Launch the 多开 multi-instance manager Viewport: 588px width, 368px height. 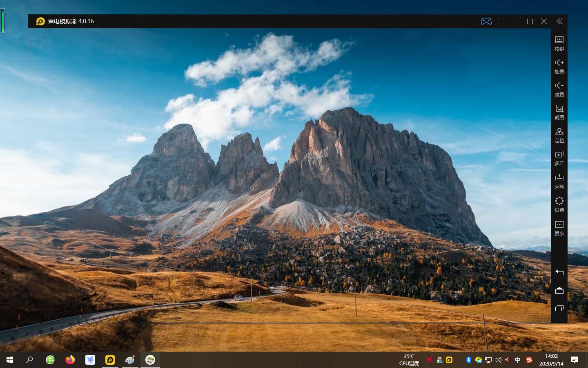pos(559,158)
